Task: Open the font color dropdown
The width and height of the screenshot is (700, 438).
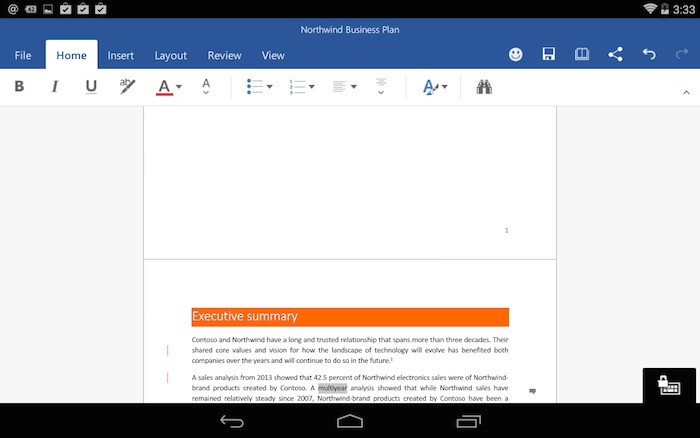Action: tap(170, 87)
